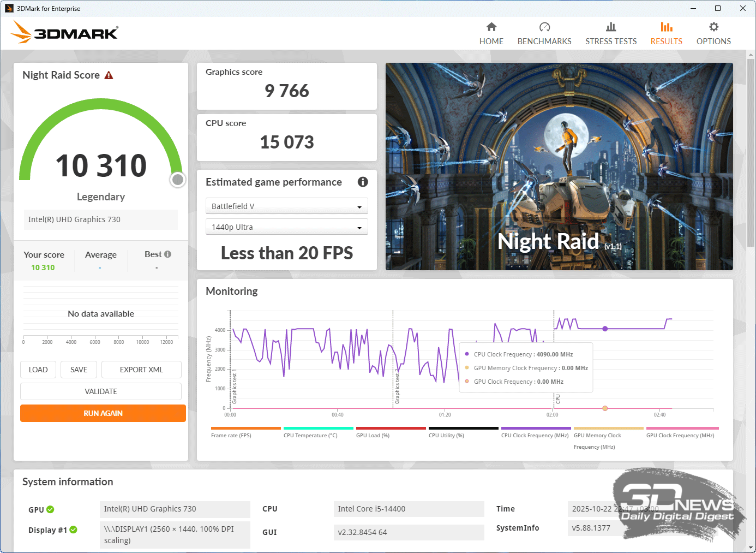Click the CPU Clock Frequency purple swatch
756x553 pixels.
[x=536, y=429]
